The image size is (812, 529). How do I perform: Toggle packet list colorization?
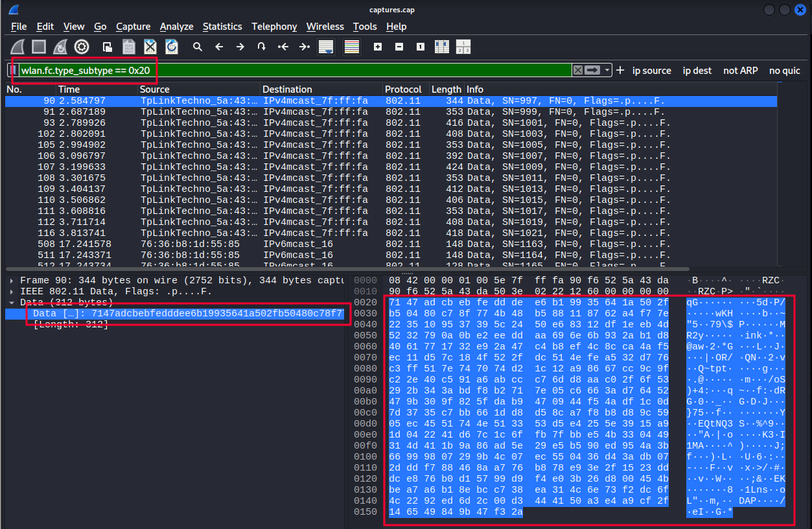point(351,47)
